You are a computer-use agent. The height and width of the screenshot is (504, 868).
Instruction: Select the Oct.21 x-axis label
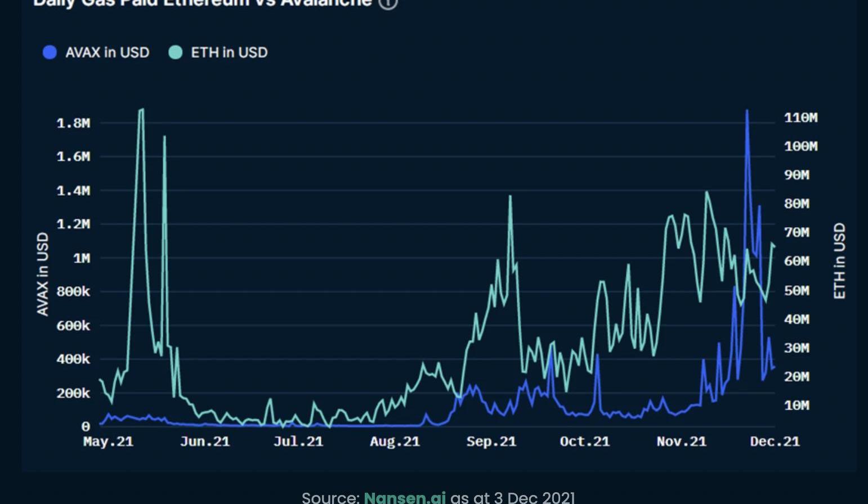pyautogui.click(x=584, y=442)
